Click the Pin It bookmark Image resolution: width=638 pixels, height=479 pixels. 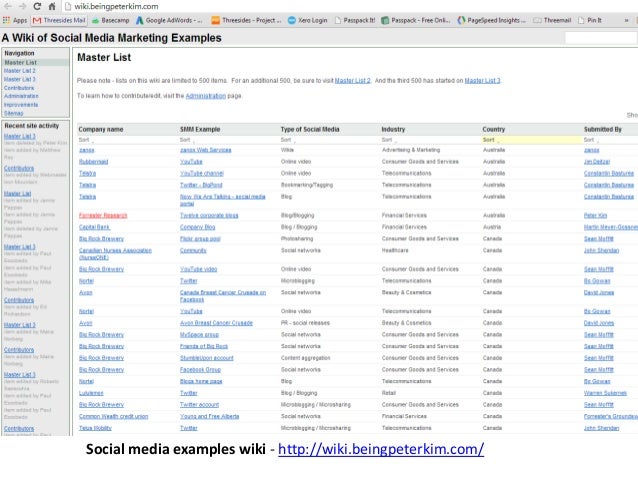click(x=590, y=20)
